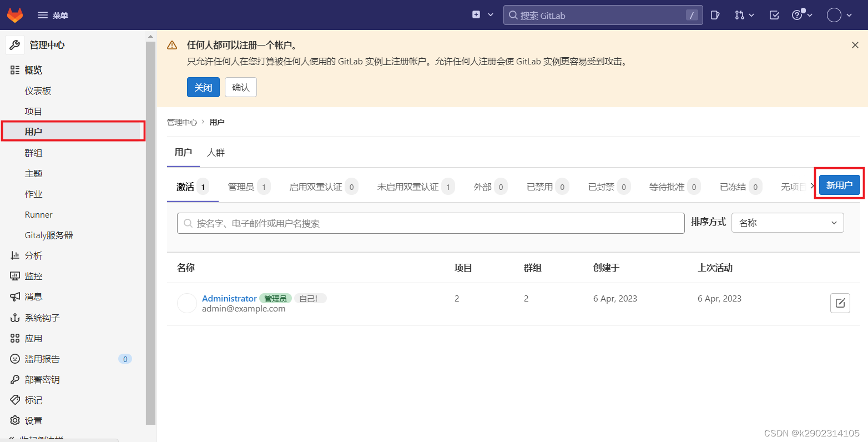Image resolution: width=868 pixels, height=442 pixels.
Task: Select 用户 in the sidebar
Action: click(x=73, y=132)
